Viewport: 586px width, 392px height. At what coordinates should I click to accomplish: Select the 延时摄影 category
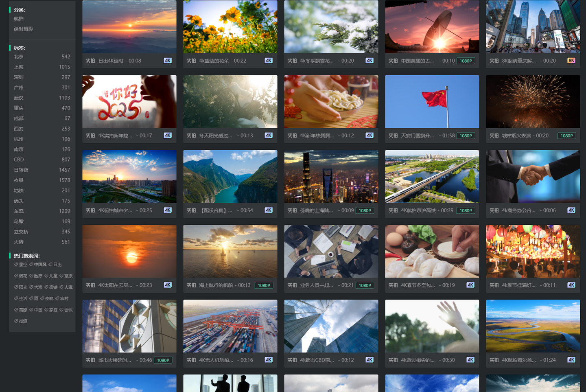pyautogui.click(x=24, y=29)
